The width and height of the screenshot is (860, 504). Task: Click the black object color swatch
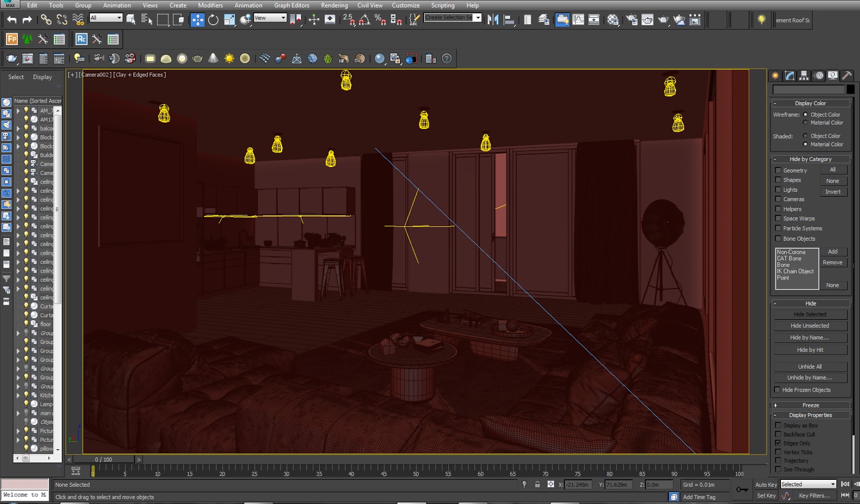pos(850,89)
